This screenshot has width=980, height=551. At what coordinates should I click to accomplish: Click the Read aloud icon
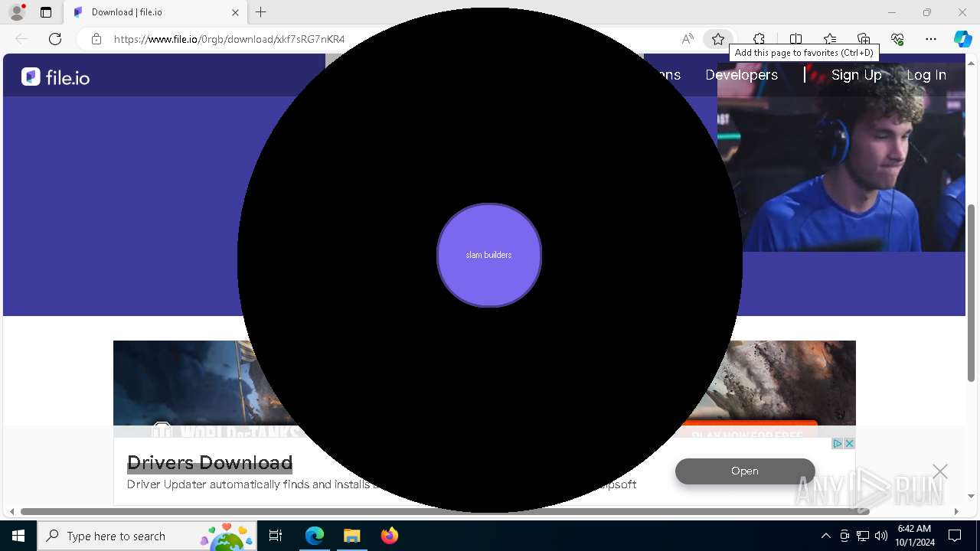[x=688, y=39]
